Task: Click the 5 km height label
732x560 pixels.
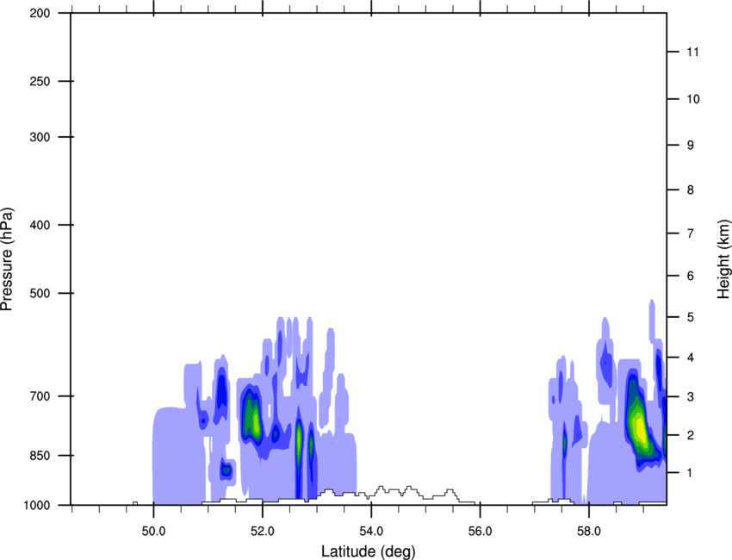Action: (691, 317)
